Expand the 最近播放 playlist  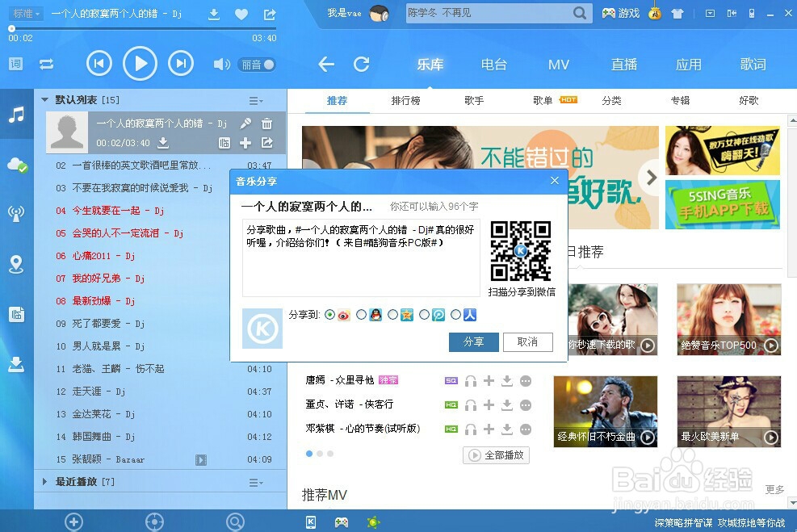click(x=44, y=481)
